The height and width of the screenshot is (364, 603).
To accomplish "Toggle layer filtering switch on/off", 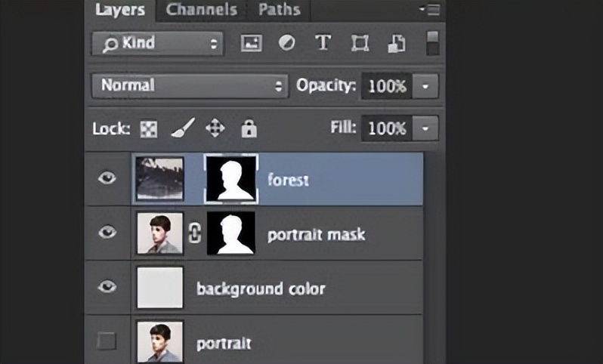I will (432, 42).
